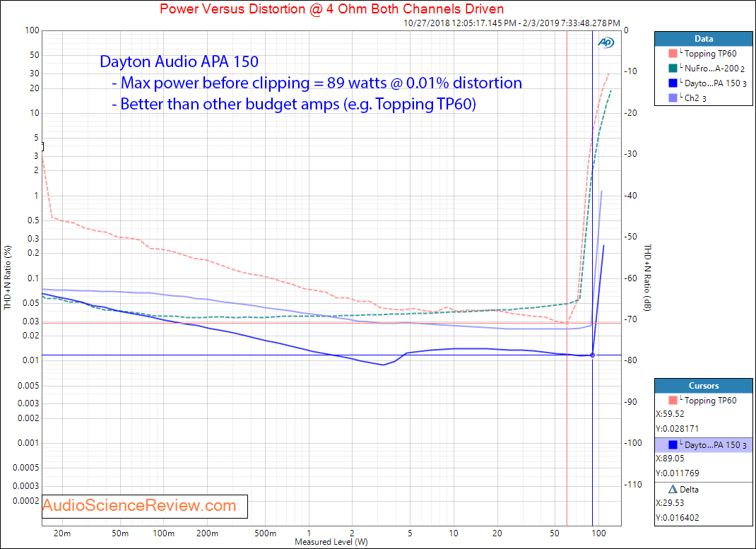
Task: Click the Cursors panel header
Action: [x=704, y=386]
